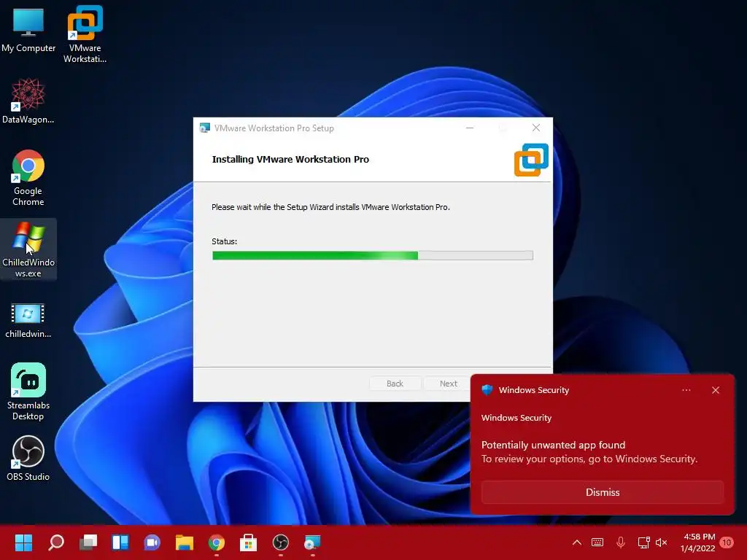Click the Windows Security shield icon

click(487, 390)
